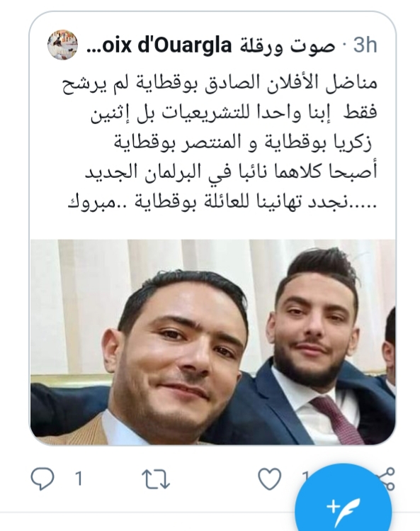Open the "oix d'Ouargla" account name
The width and height of the screenshot is (420, 531).
click(x=166, y=45)
